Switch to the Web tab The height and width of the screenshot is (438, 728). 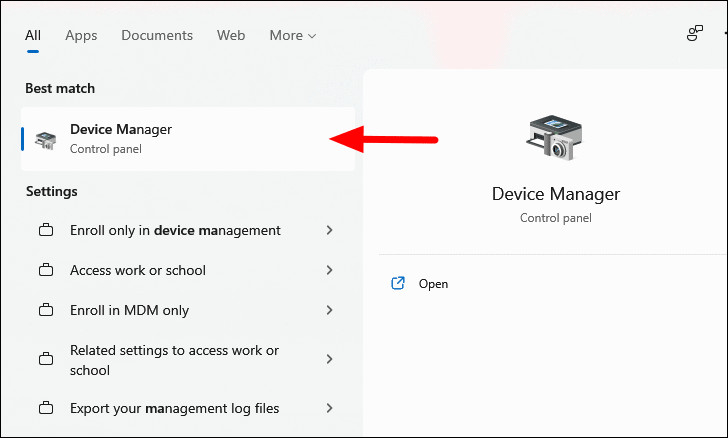coord(231,35)
